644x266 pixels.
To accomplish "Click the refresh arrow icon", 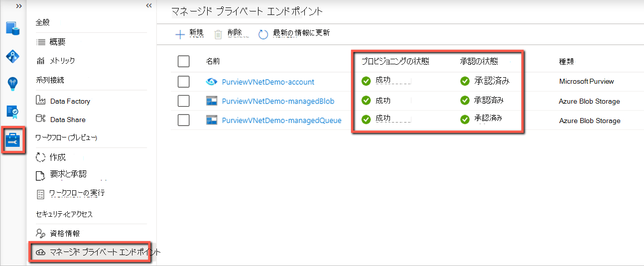I will coord(263,34).
